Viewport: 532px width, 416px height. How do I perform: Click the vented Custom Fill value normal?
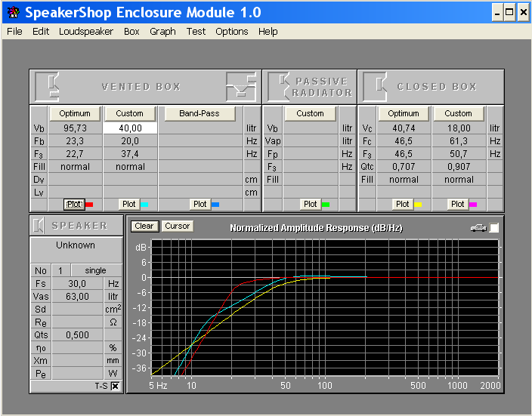click(130, 167)
